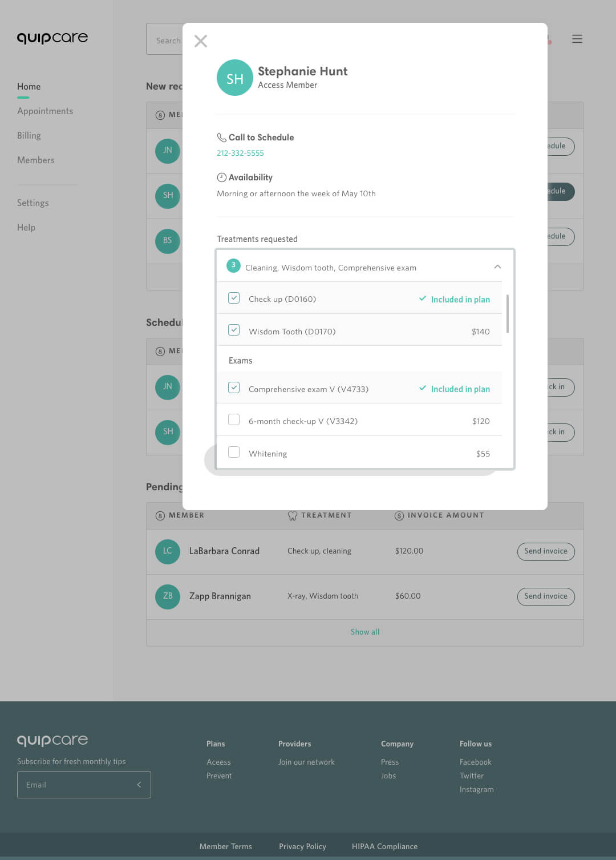
Task: Open Prevent plan footer link
Action: point(219,776)
